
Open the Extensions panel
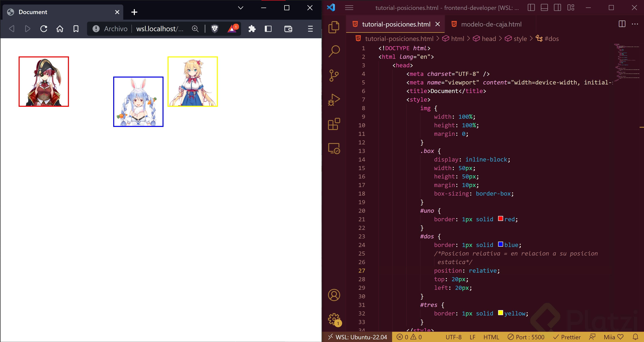pos(334,123)
